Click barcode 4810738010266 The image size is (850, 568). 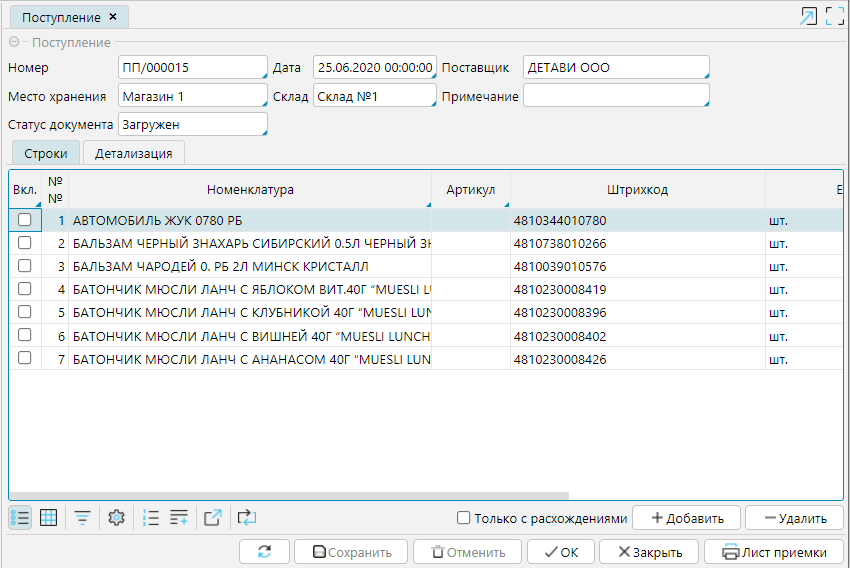click(560, 244)
